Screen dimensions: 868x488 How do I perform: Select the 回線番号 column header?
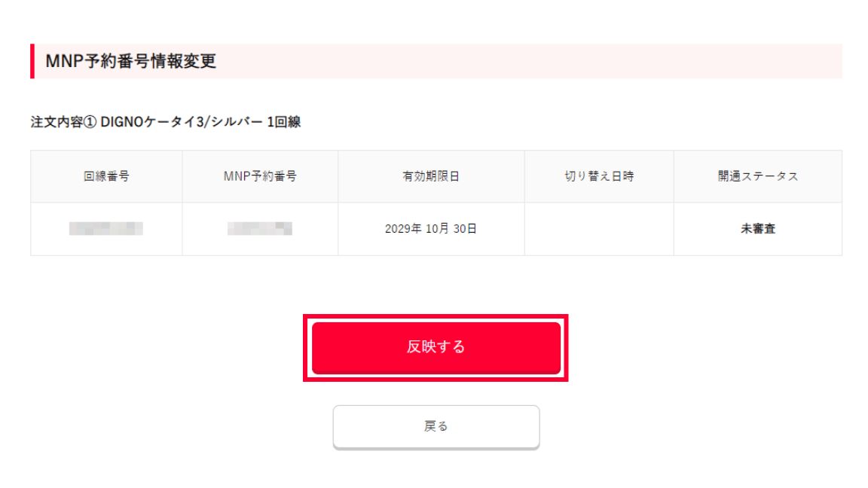coord(106,176)
